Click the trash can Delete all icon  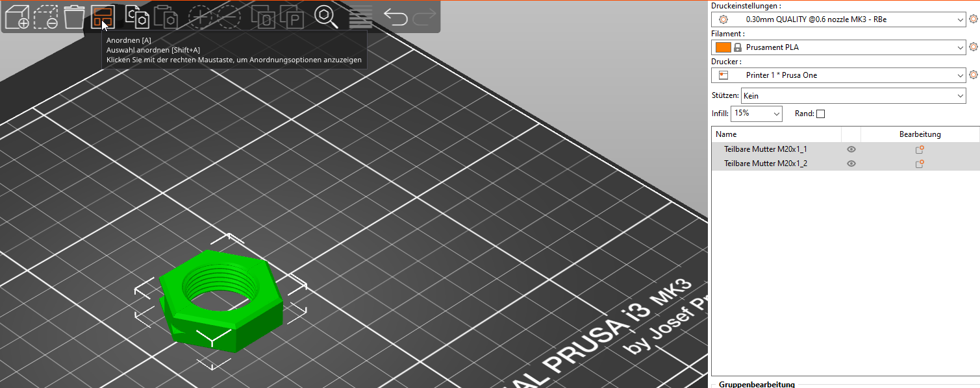[x=74, y=17]
